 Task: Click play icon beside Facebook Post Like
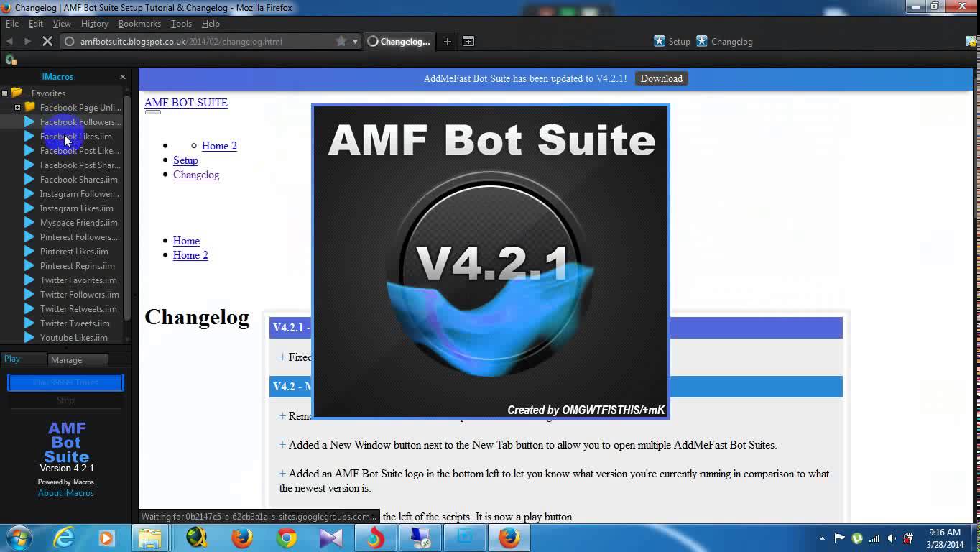29,151
